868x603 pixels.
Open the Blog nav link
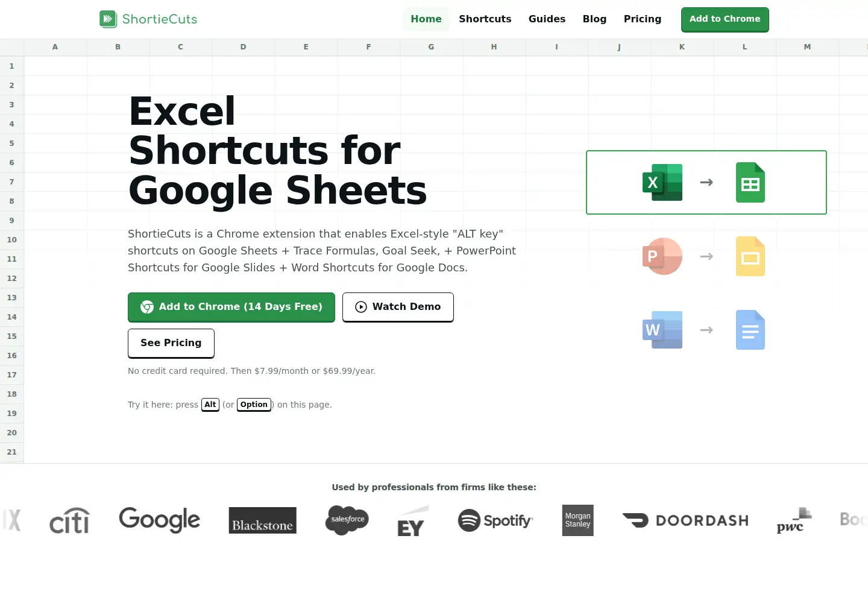point(594,19)
